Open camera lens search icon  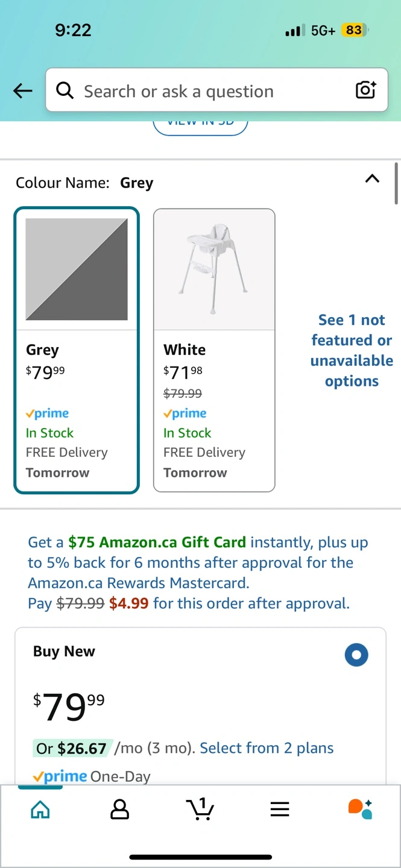365,90
